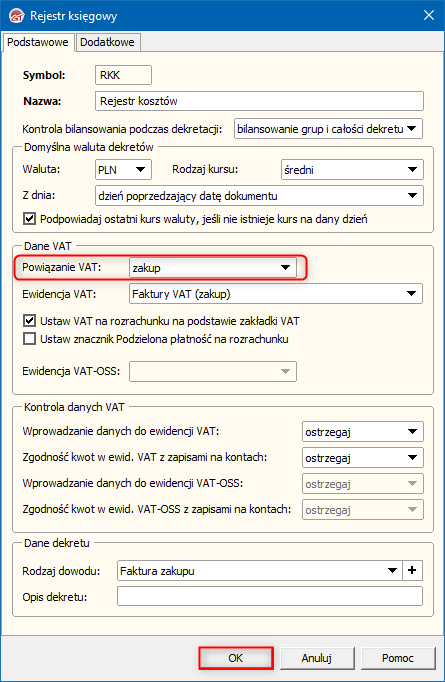Open the Z dnia dropdown
Viewport: 445px width, 682px height.
pyautogui.click(x=259, y=196)
